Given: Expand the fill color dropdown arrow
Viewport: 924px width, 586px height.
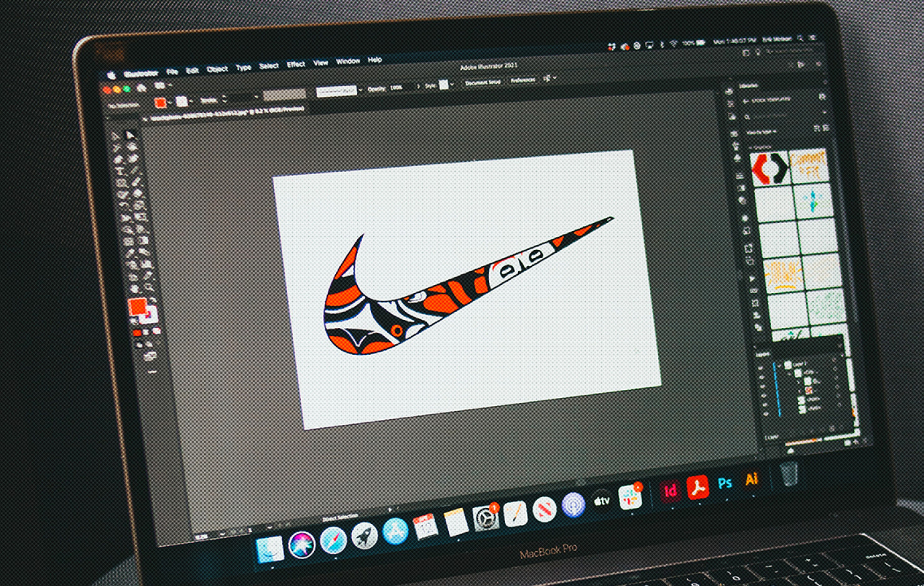Looking at the screenshot, I should click(170, 102).
